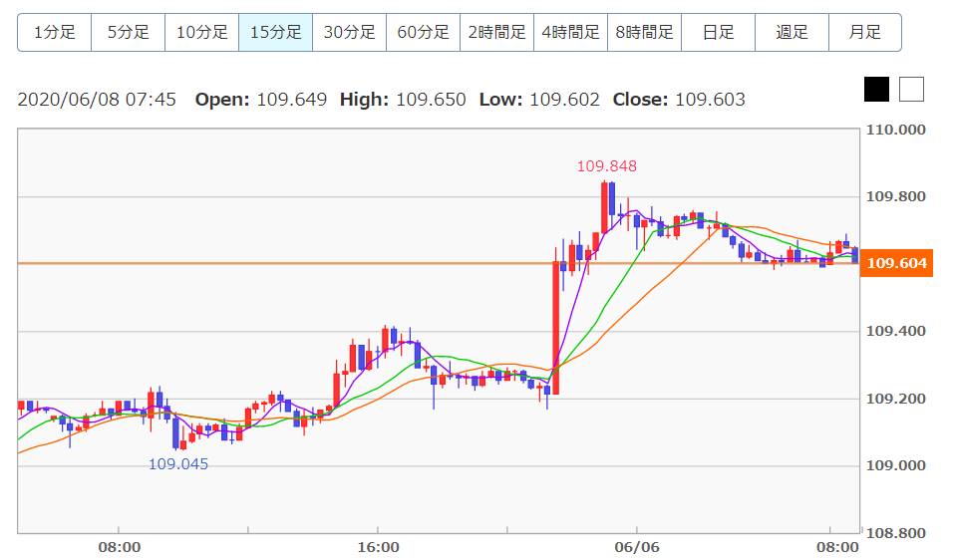Click the 109.045 low price annotation
Screen dimensions: 953x560
click(x=178, y=464)
